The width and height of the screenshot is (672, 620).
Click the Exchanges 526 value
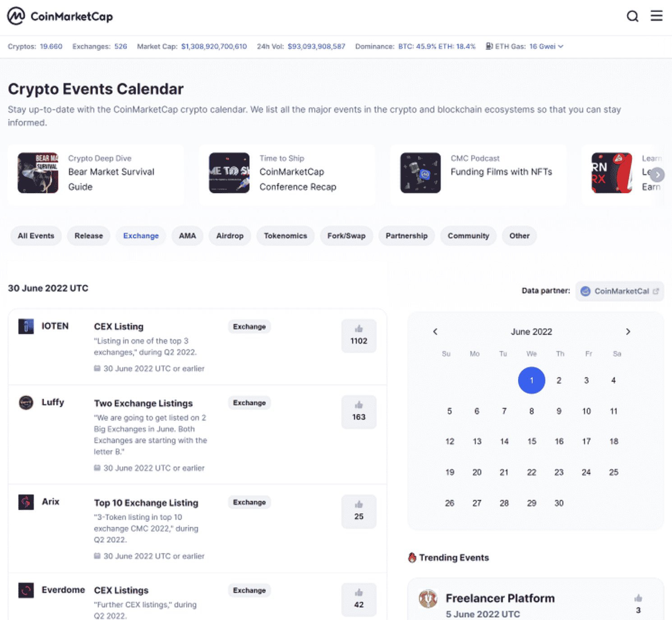tap(120, 46)
